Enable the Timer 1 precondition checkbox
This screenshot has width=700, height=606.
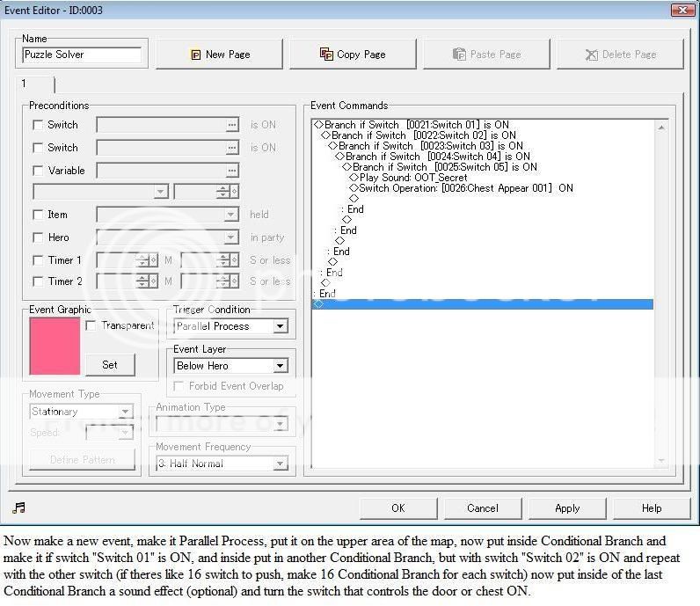coord(38,260)
